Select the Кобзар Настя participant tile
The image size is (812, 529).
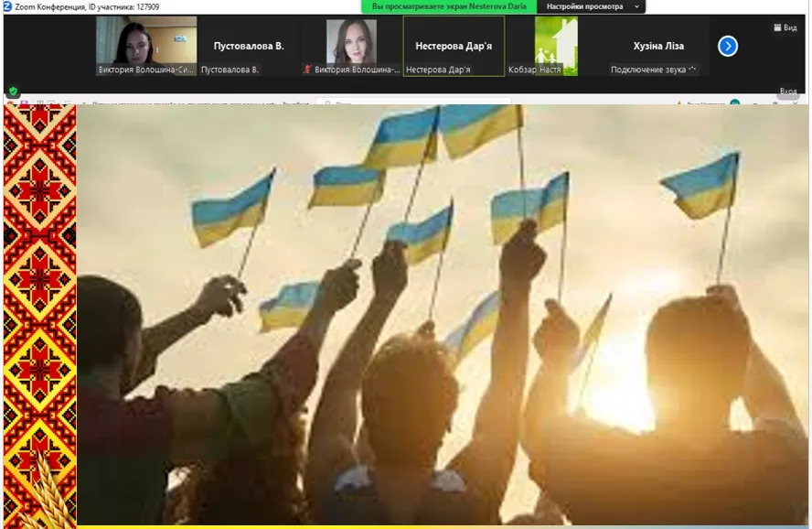click(556, 46)
